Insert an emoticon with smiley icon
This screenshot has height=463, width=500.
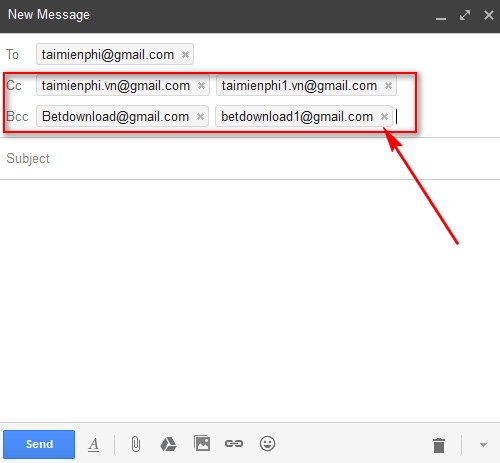[x=267, y=444]
